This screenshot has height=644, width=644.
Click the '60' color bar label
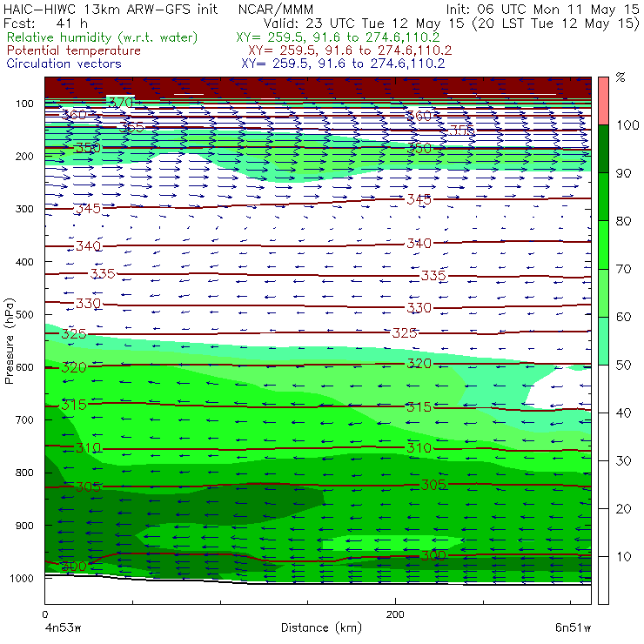pos(623,317)
